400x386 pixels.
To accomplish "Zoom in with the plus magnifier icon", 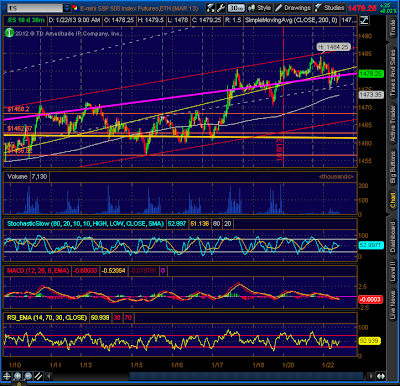I will [x=17, y=376].
